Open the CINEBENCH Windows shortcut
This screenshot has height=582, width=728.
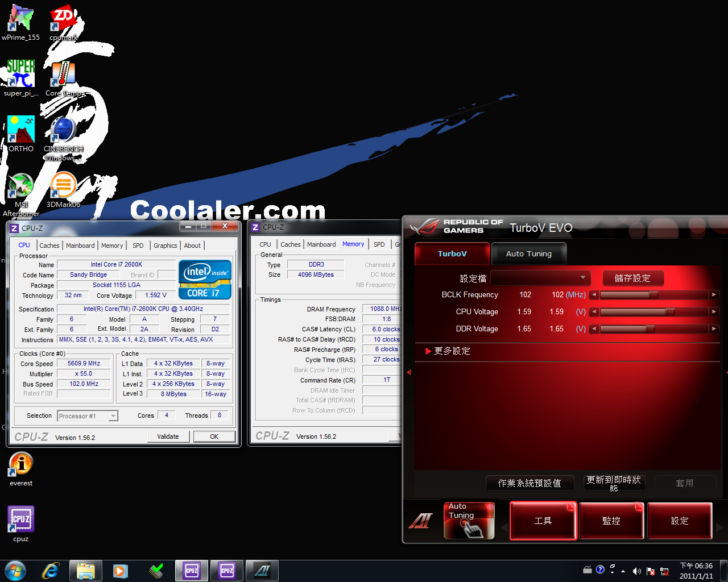[63, 139]
